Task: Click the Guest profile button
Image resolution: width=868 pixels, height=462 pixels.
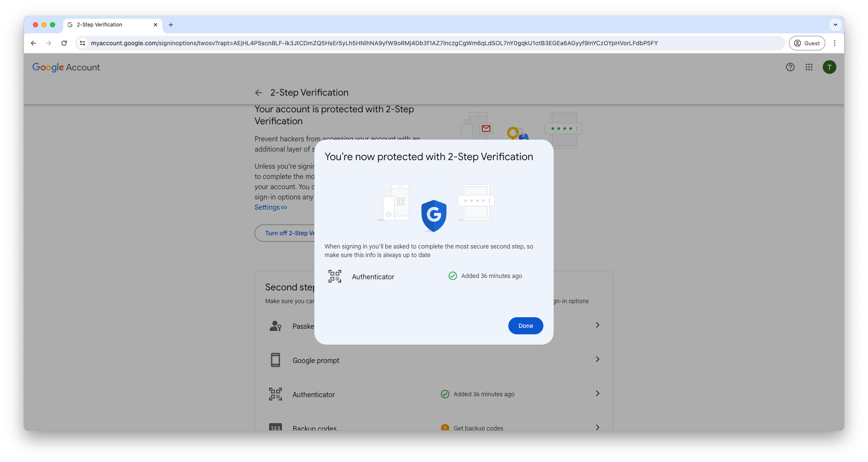Action: [x=806, y=43]
